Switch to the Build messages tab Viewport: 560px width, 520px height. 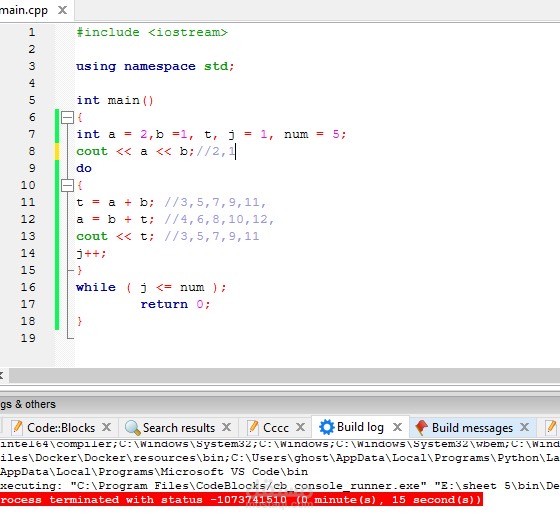[x=472, y=428]
